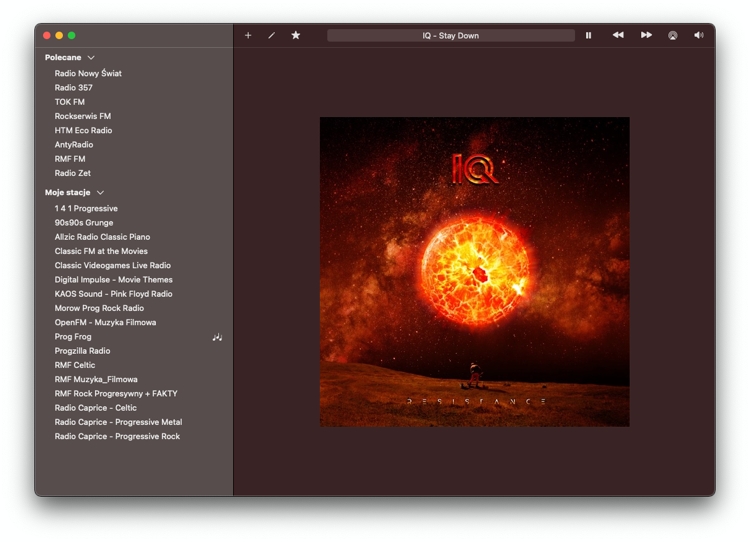Select Radio Caprice - Celtic
Viewport: 750px width, 542px height.
96,408
